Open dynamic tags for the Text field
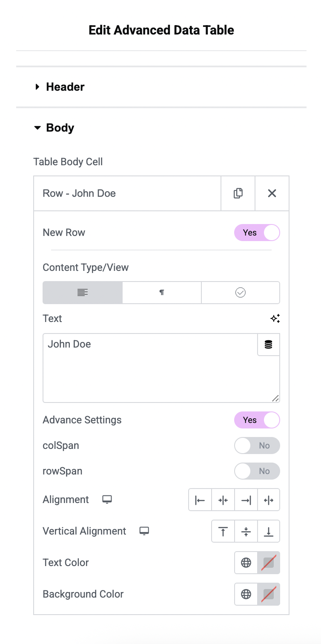This screenshot has width=321, height=644. tap(269, 345)
